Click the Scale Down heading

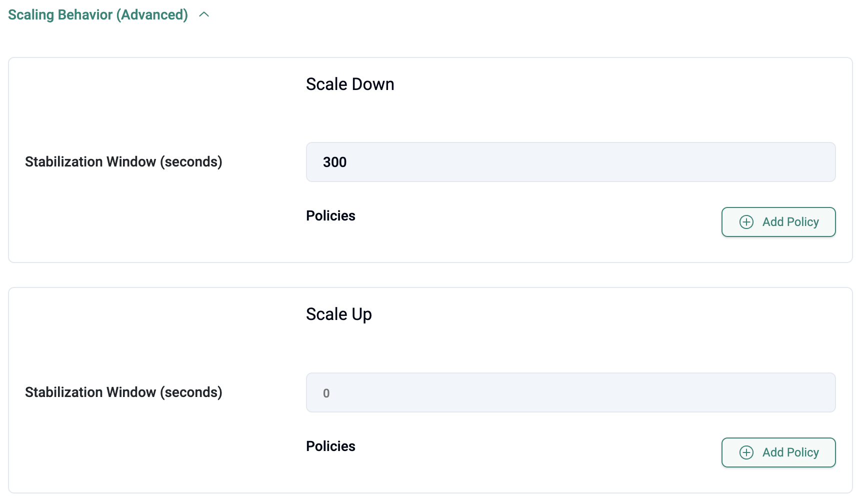tap(350, 84)
